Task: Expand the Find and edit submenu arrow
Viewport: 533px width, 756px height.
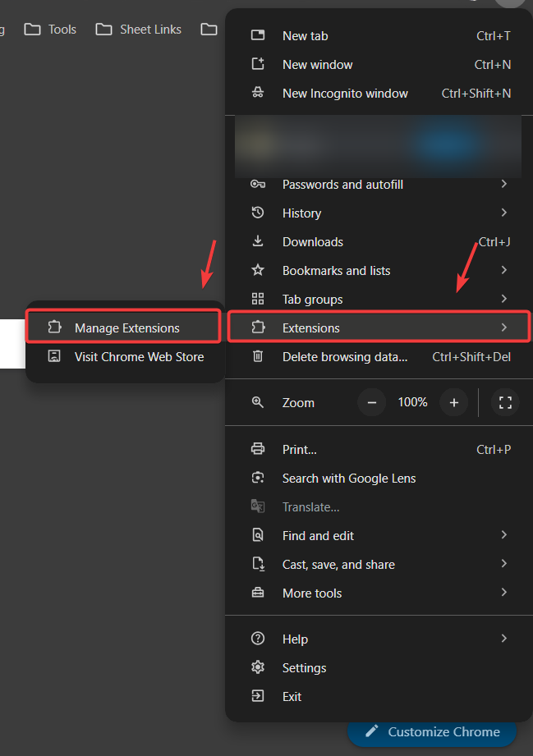Action: point(504,534)
